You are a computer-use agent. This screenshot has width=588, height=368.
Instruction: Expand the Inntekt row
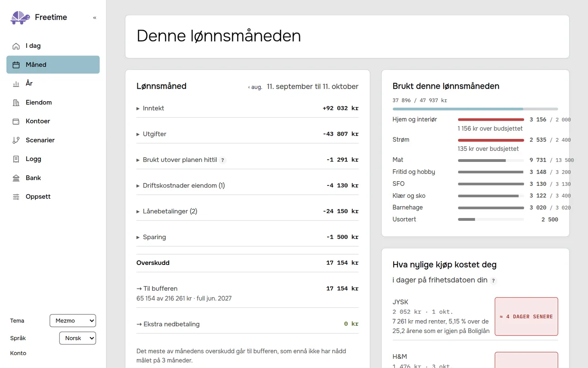click(x=247, y=109)
